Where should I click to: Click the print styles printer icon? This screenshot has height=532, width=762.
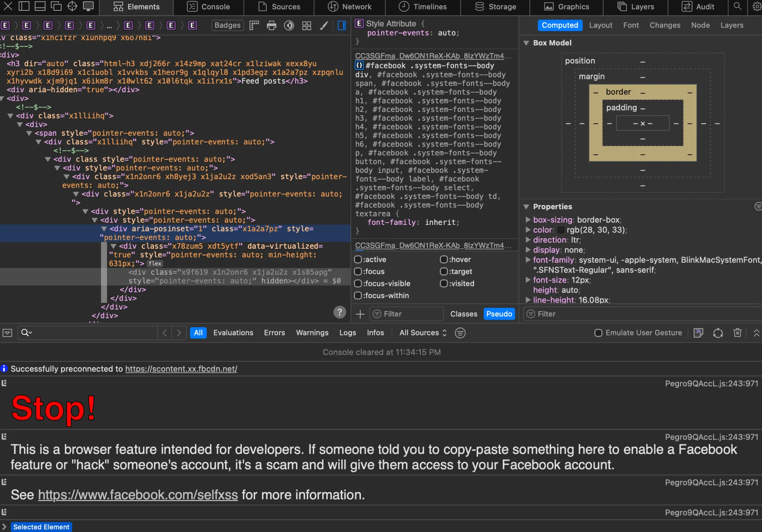click(x=272, y=25)
